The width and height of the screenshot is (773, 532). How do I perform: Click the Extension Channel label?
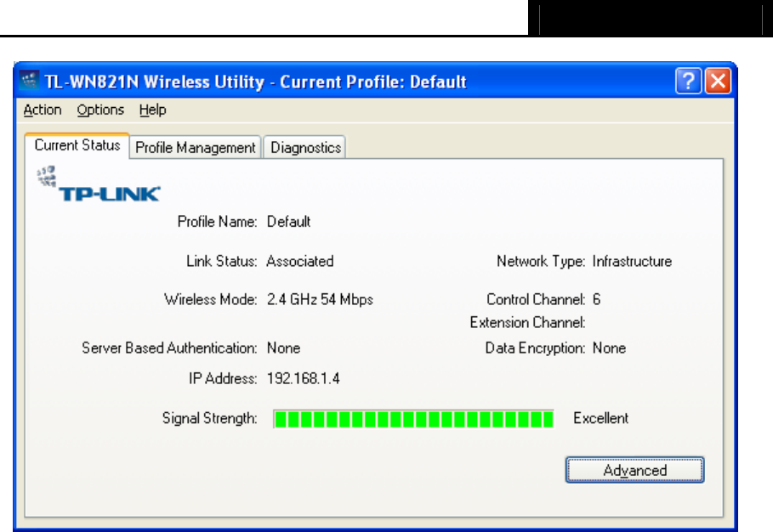[527, 323]
